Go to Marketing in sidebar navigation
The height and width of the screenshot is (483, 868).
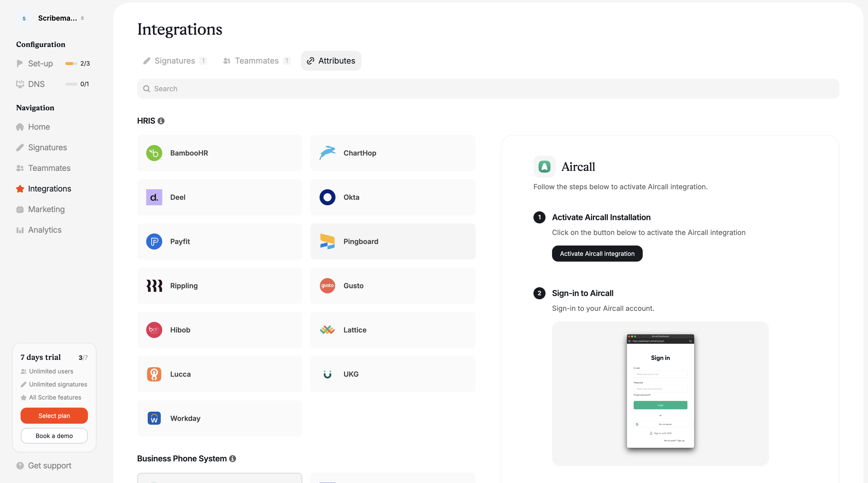coord(46,209)
